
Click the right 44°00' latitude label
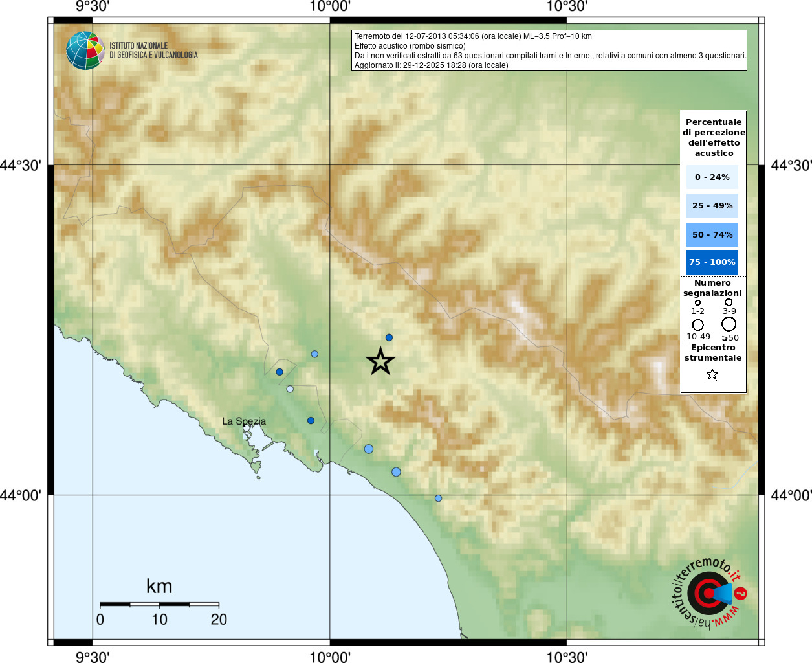click(x=791, y=495)
